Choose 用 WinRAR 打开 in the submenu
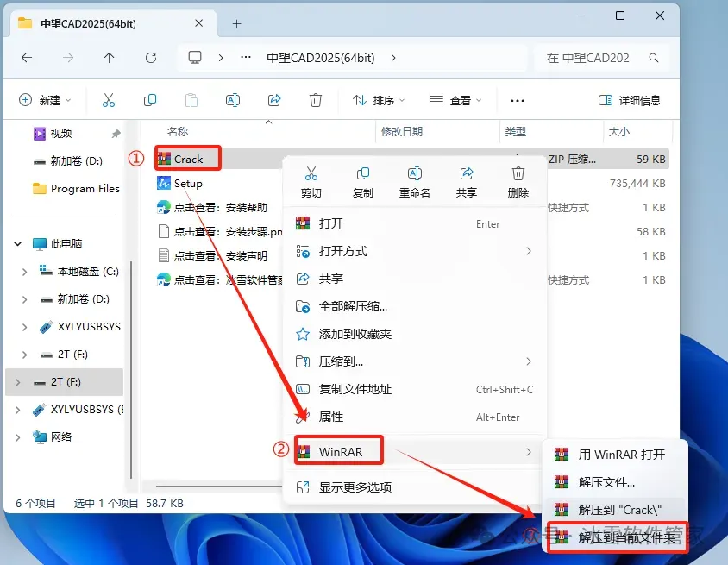The image size is (728, 565). point(615,455)
